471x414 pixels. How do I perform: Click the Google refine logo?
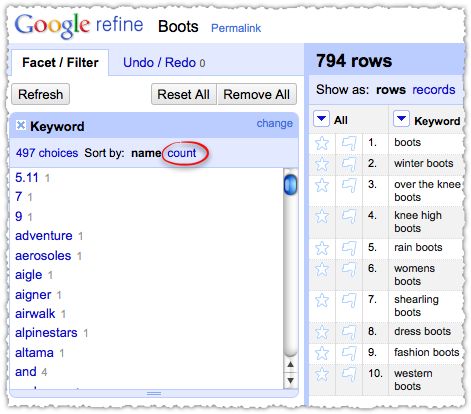click(79, 26)
